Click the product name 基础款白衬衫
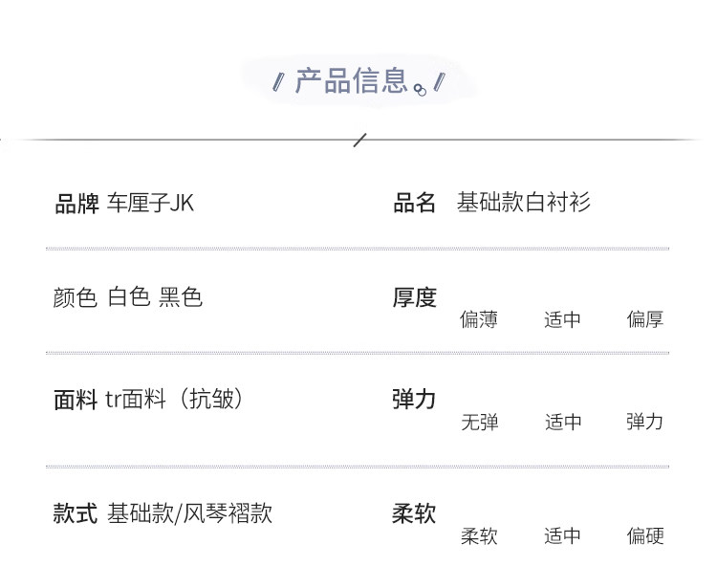717x588 pixels. point(524,203)
